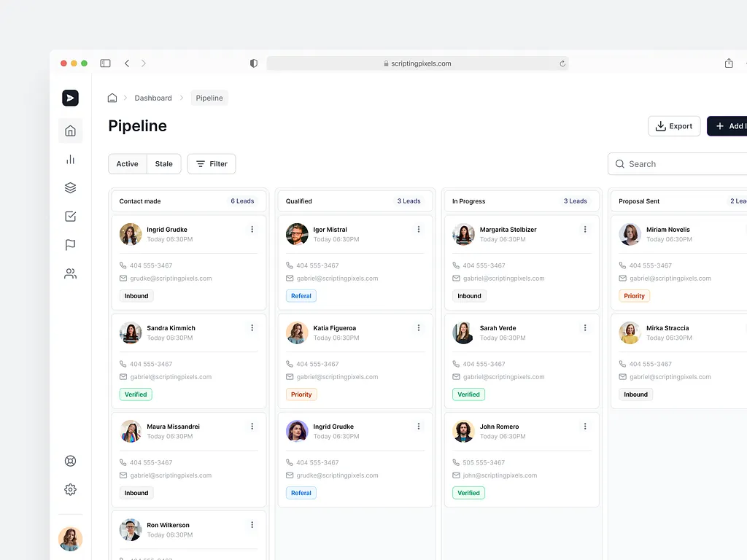Click the Priority tag on Katia Figueroa's card

[x=301, y=394]
